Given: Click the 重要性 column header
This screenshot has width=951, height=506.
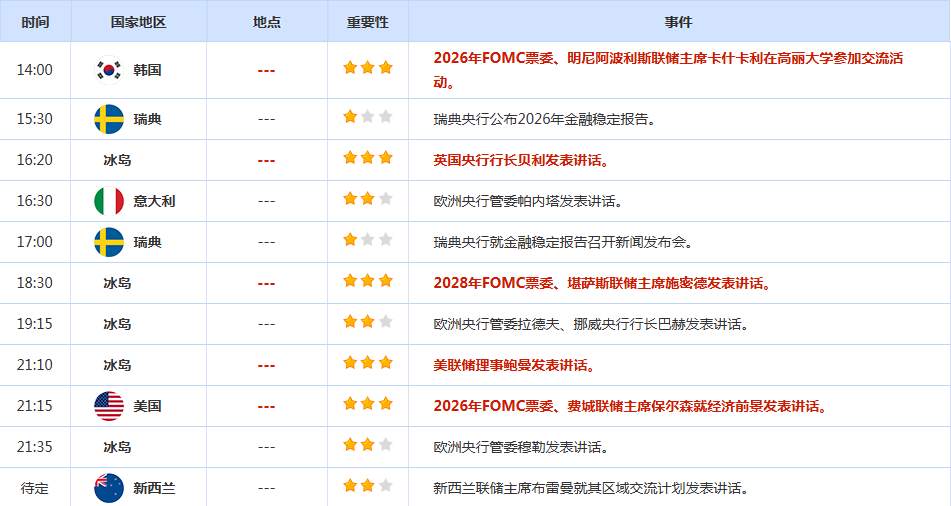Looking at the screenshot, I should click(368, 22).
